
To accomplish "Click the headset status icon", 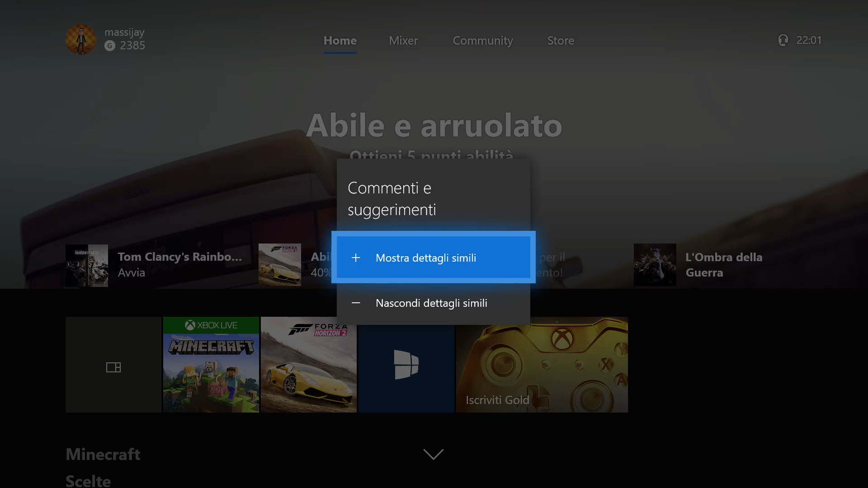I will [x=783, y=40].
